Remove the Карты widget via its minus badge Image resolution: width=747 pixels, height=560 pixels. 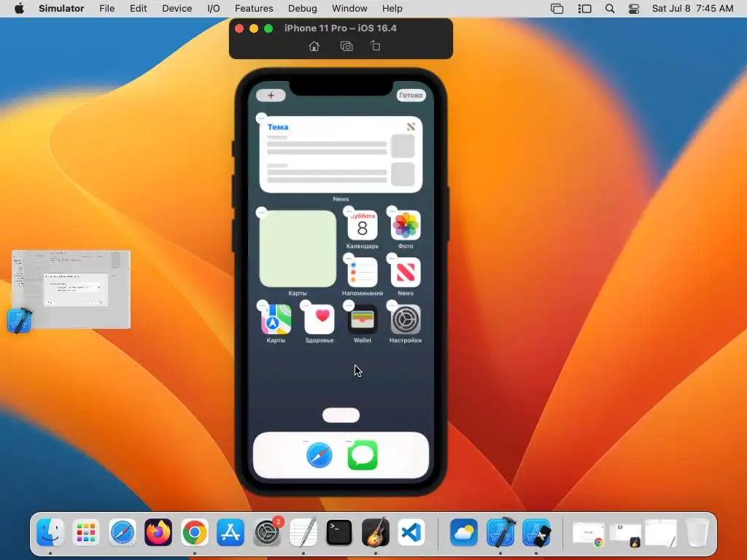point(262,212)
